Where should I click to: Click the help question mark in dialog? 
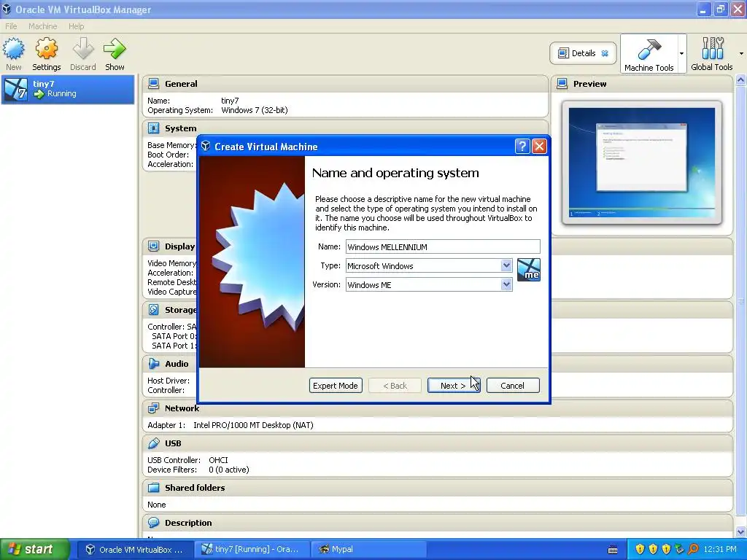[522, 146]
